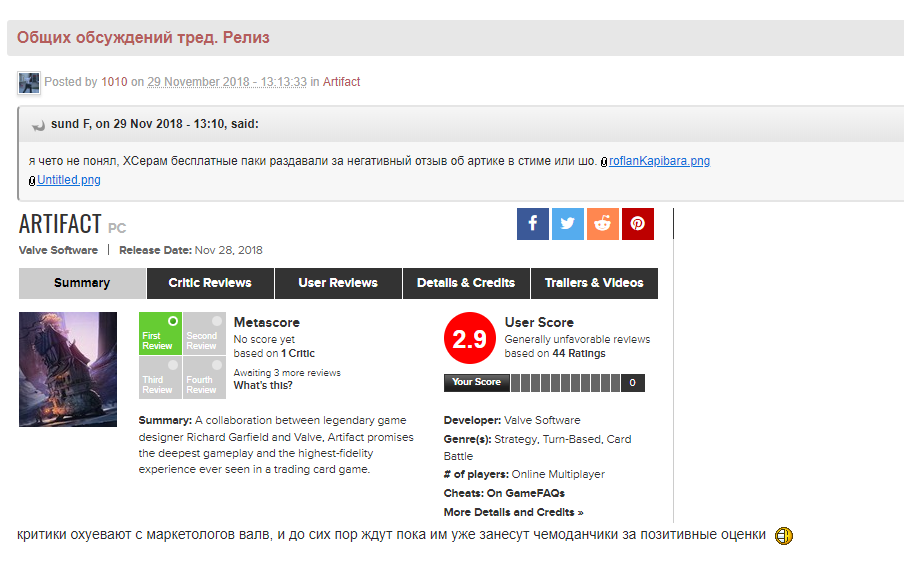Click the On GameFAQs cheats link
904x561 pixels.
click(x=526, y=494)
